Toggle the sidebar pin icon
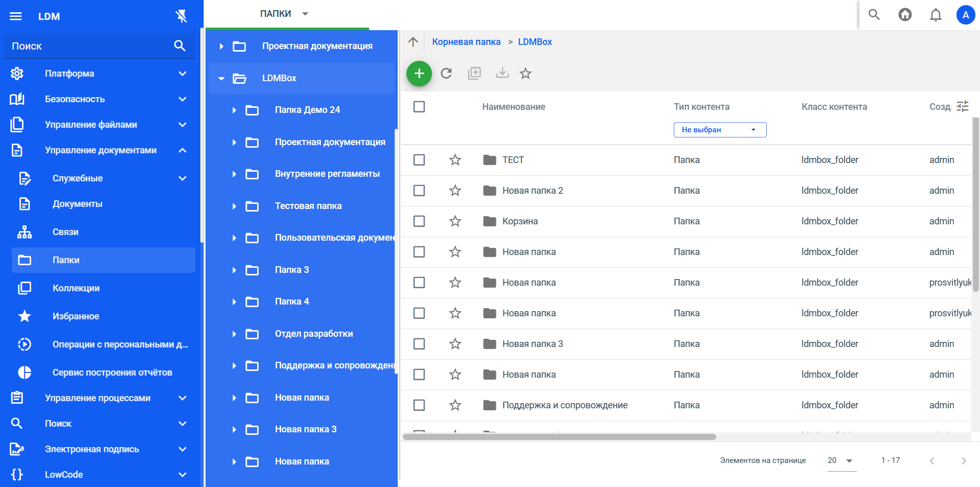The width and height of the screenshot is (980, 487). click(181, 16)
